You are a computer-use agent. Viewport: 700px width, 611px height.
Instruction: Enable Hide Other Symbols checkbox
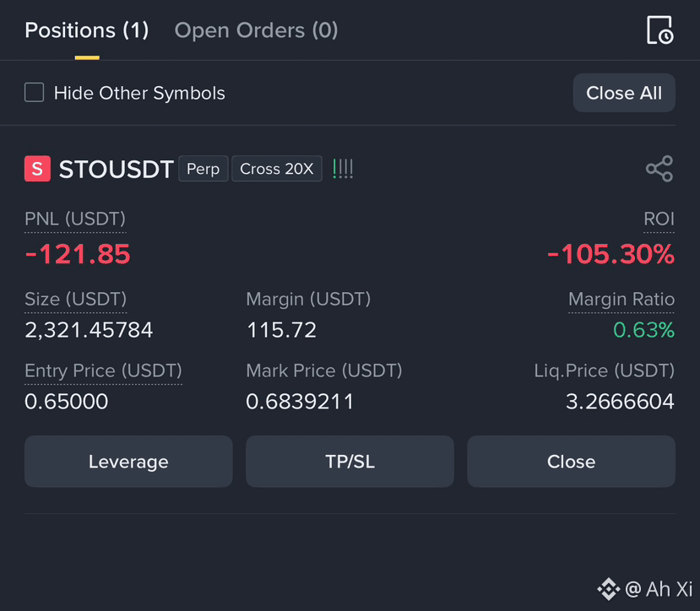coord(35,92)
